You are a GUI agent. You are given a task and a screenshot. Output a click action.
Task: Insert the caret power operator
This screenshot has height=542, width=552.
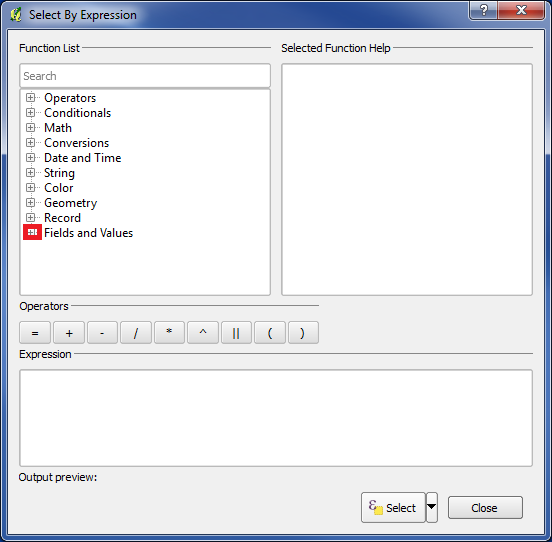tap(203, 332)
